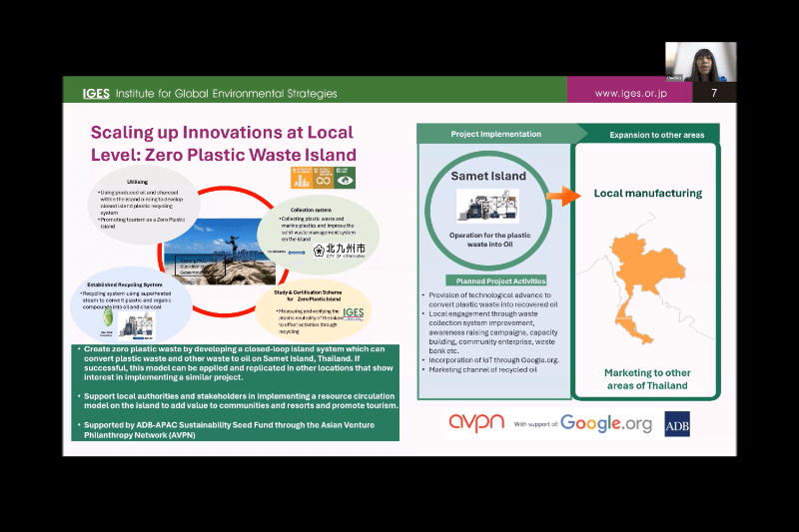The image size is (799, 532).
Task: Click the orange arrow beside Samet Island
Action: pyautogui.click(x=565, y=196)
